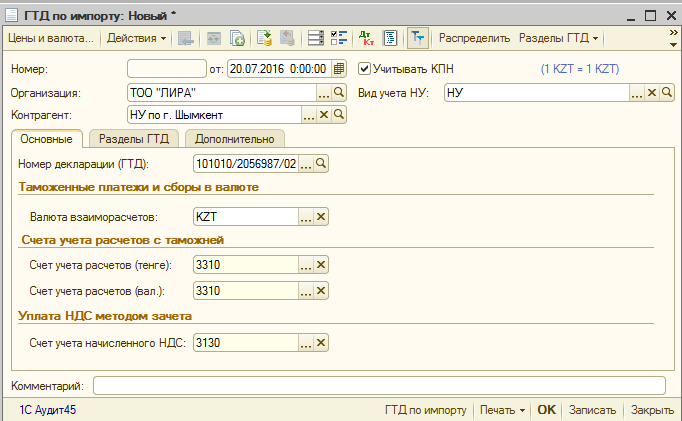Clear Счет учета начисленного НДС field
This screenshot has width=682, height=421.
pos(321,343)
